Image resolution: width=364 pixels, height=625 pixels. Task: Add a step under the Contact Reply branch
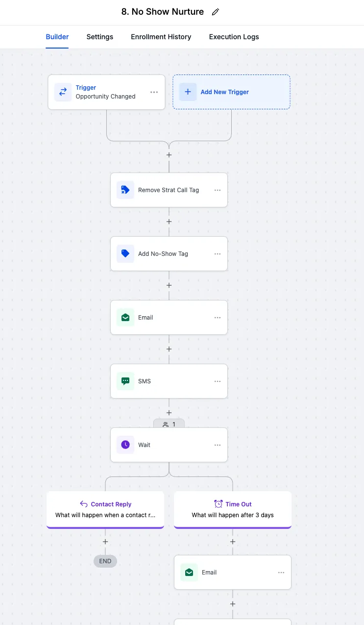click(105, 542)
